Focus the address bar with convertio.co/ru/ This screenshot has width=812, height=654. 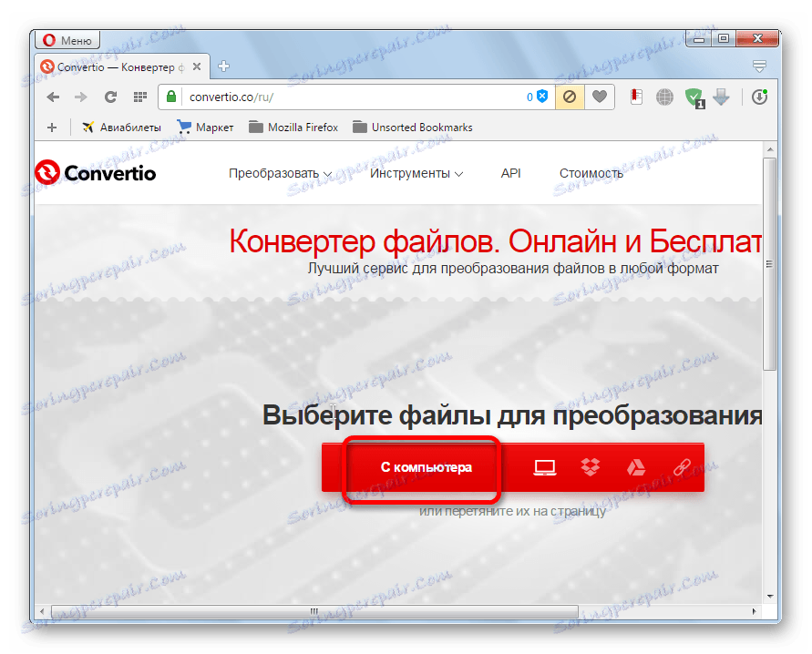(355, 97)
